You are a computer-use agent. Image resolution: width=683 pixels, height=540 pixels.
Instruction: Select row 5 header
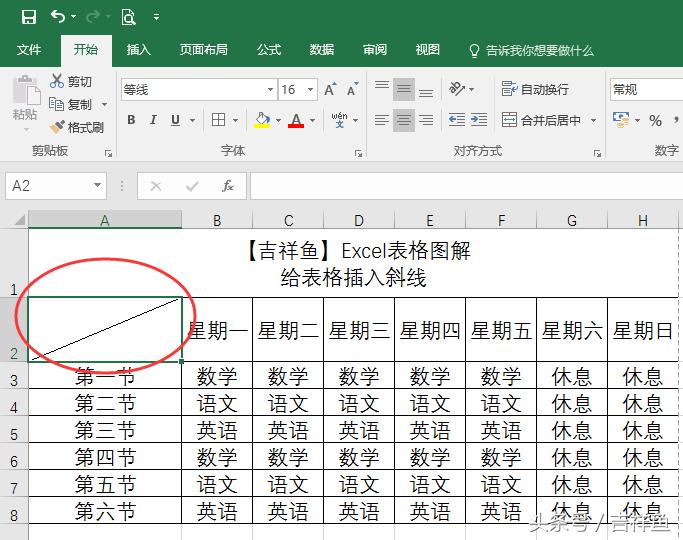coord(14,429)
